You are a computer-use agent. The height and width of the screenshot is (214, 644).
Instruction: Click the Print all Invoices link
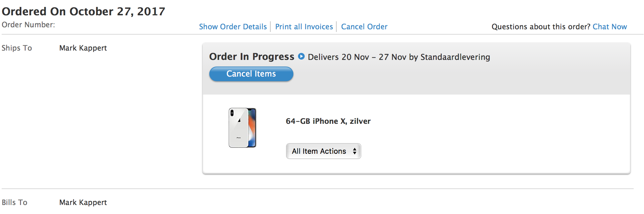coord(304,27)
